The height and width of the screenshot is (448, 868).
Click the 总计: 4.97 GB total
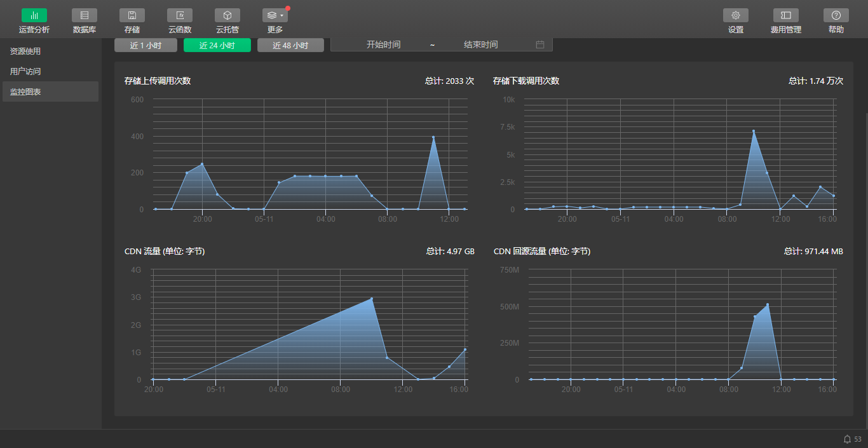pyautogui.click(x=451, y=252)
